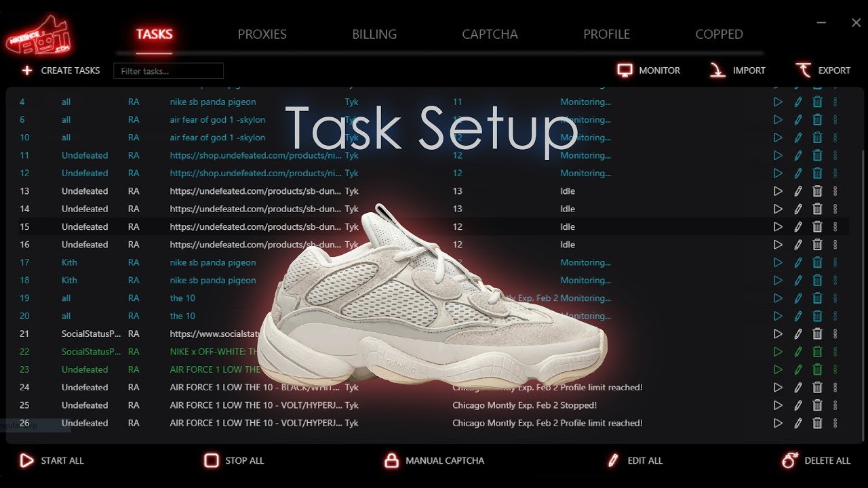Open the MONITOR view

[648, 70]
